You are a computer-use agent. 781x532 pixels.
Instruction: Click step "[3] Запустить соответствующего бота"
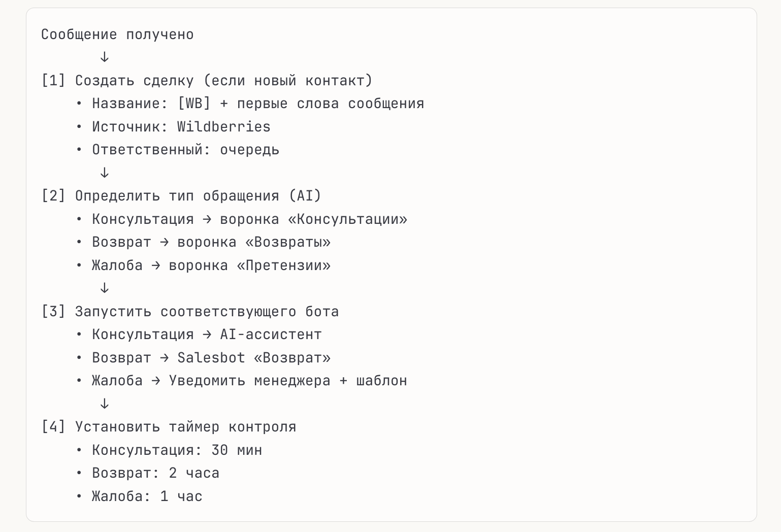tap(190, 312)
